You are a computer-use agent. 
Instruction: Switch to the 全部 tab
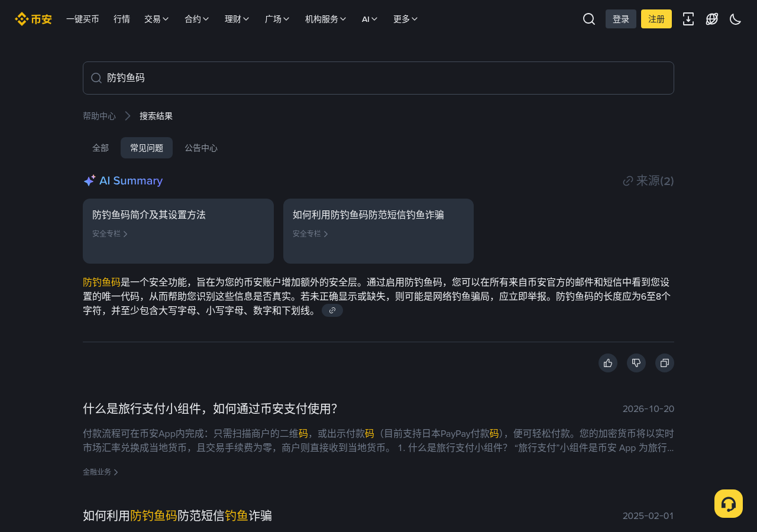pos(101,148)
